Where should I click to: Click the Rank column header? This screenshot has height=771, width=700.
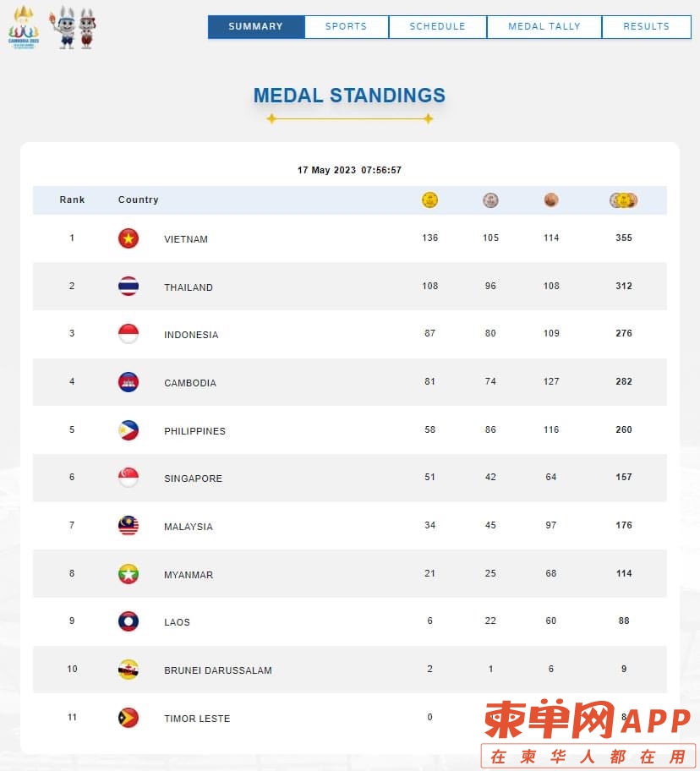click(73, 200)
